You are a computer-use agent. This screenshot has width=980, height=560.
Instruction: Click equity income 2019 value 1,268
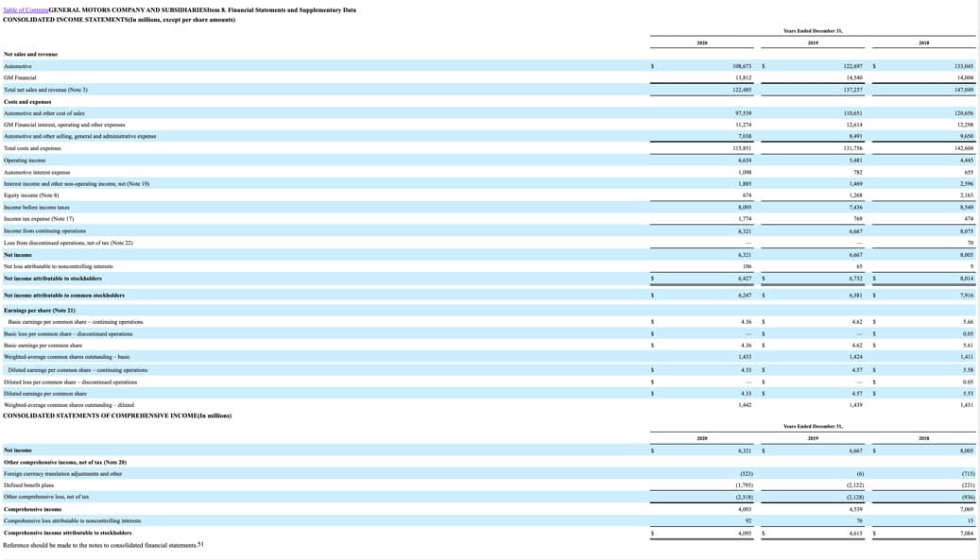click(x=855, y=195)
